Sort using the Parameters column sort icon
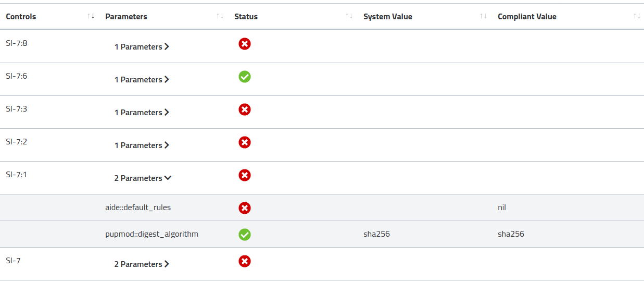Screen dimensions: 644x281 (220, 17)
